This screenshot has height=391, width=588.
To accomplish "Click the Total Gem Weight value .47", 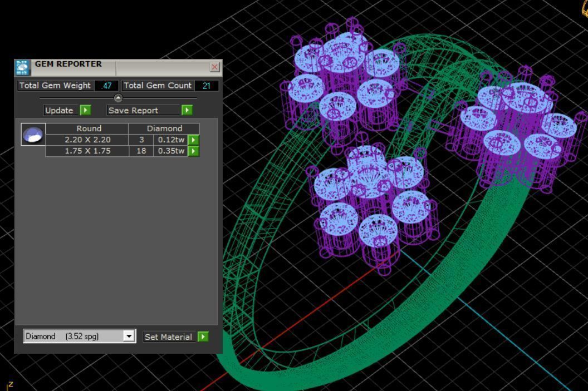I will pos(106,86).
